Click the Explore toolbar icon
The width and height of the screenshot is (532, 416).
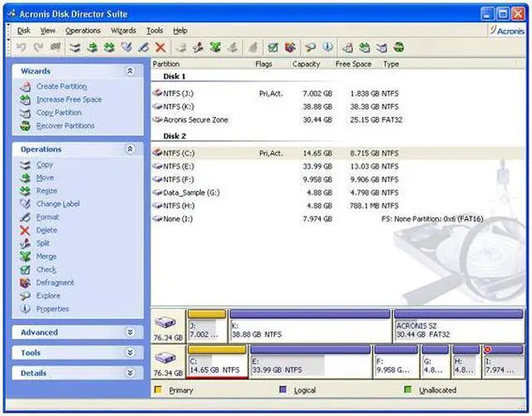click(x=310, y=47)
